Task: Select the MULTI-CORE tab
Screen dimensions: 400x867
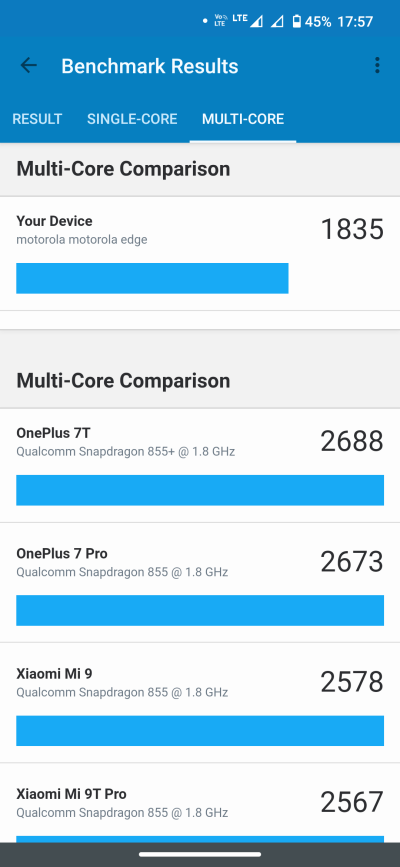Action: 243,119
